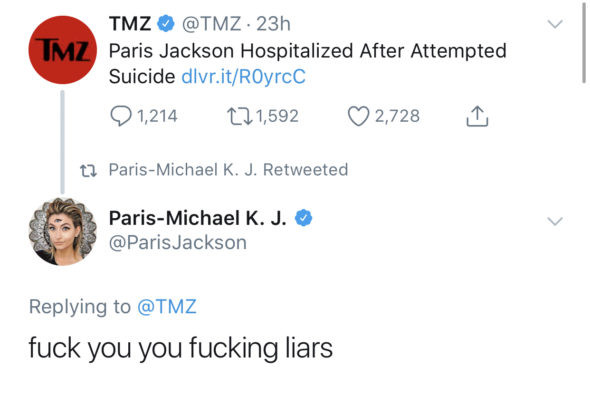
Task: Open the TMZ profile avatar
Action: (62, 50)
